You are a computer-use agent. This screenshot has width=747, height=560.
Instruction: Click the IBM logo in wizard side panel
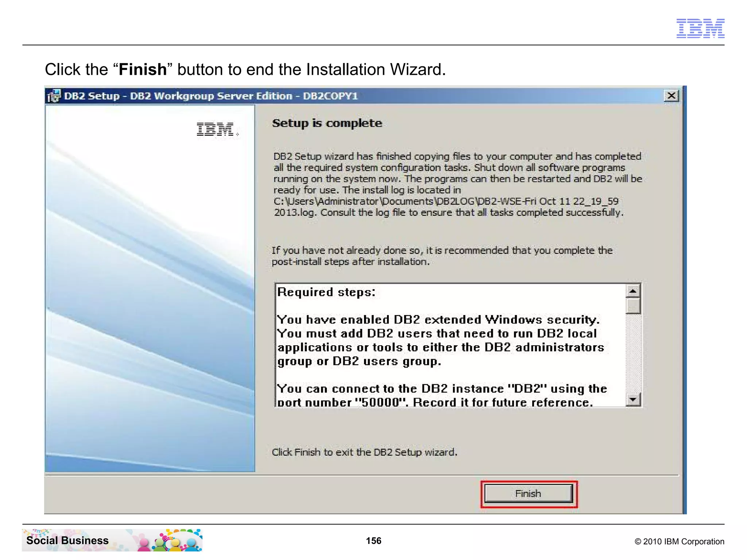pyautogui.click(x=217, y=129)
